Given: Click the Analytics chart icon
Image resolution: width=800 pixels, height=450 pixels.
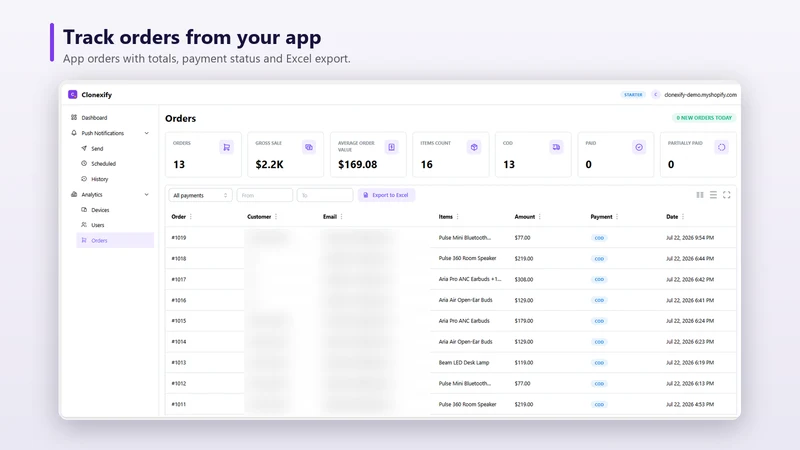Looking at the screenshot, I should coord(74,194).
